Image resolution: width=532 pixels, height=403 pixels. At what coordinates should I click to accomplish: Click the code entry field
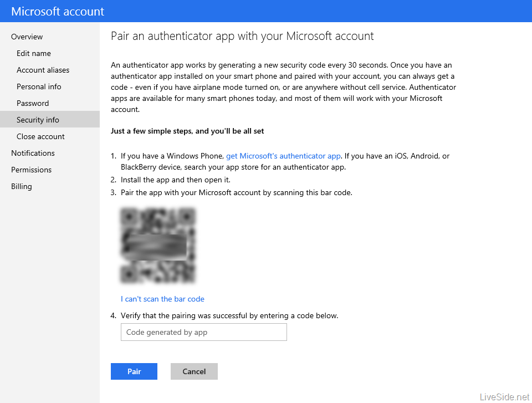(x=203, y=332)
